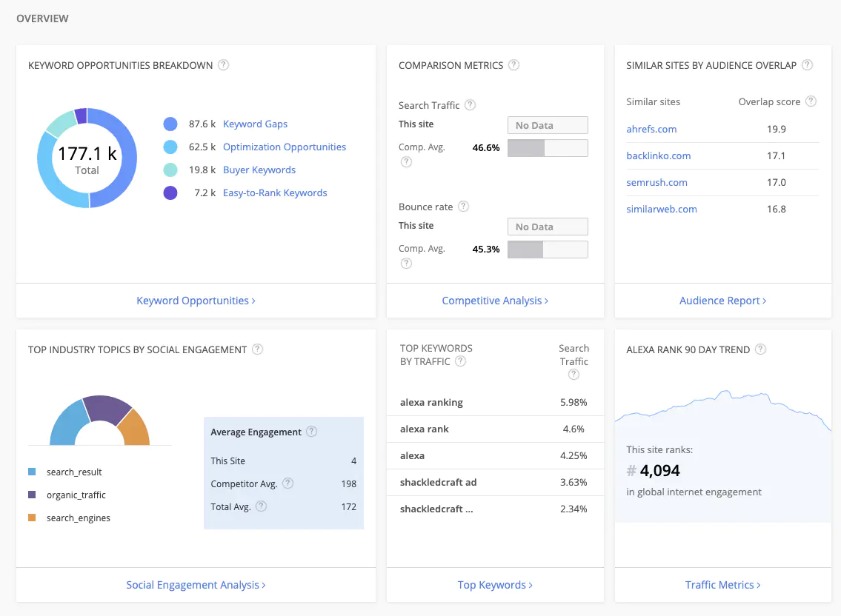Open the Competitive Analysis footer link
The image size is (841, 616).
pos(495,301)
